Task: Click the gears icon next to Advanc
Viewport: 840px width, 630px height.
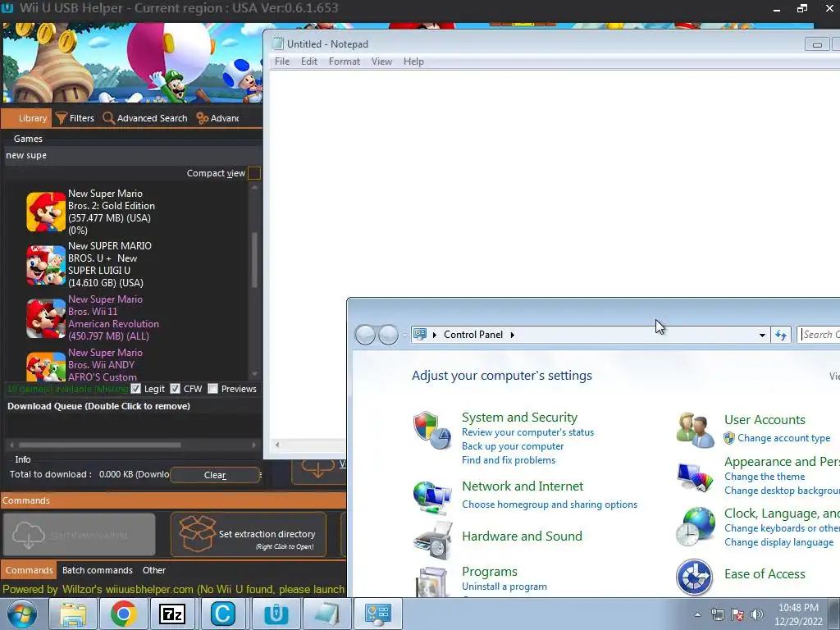Action: point(203,118)
